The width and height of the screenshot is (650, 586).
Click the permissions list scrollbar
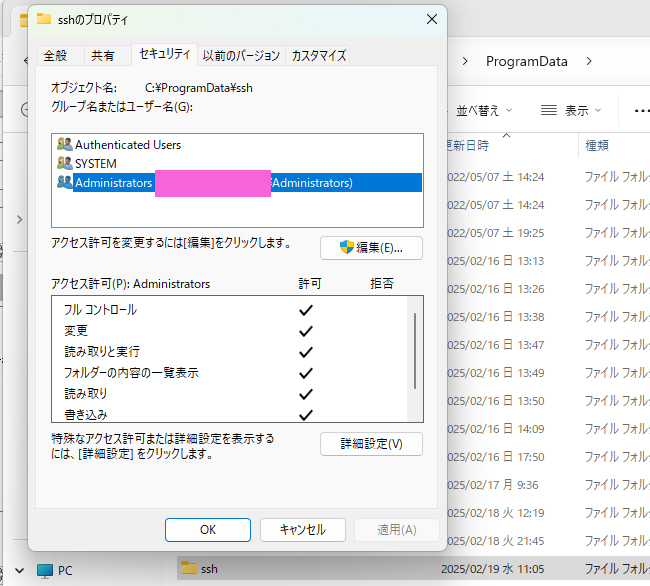(415, 351)
